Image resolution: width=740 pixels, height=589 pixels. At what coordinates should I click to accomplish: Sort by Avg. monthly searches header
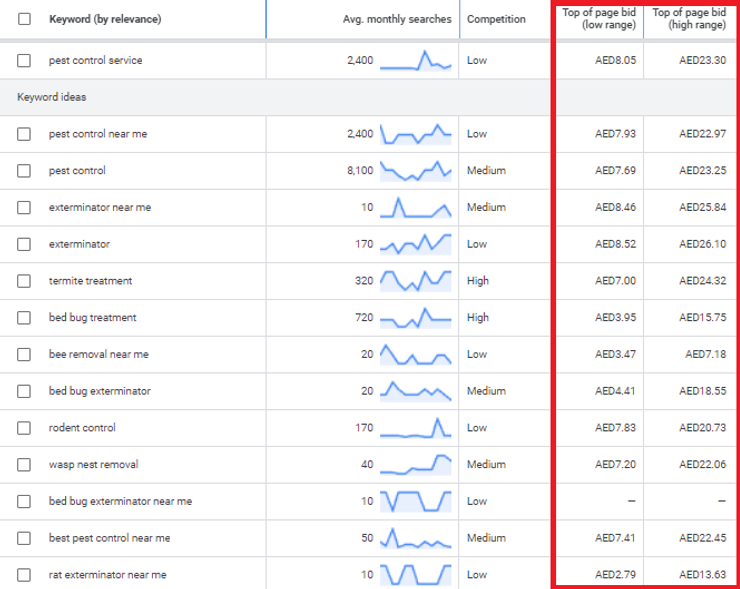coord(397,19)
